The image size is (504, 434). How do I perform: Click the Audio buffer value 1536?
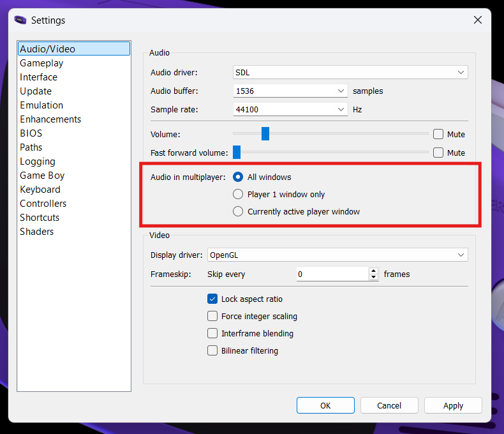[245, 91]
